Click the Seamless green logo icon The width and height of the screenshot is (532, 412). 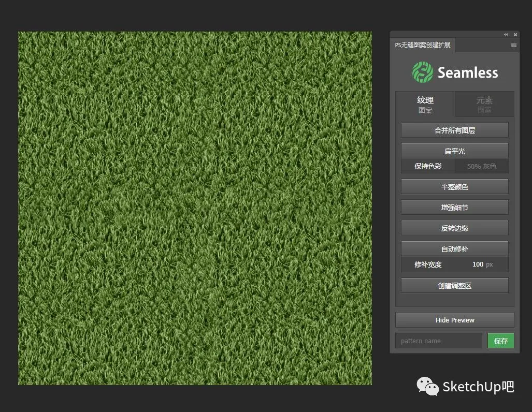(422, 72)
